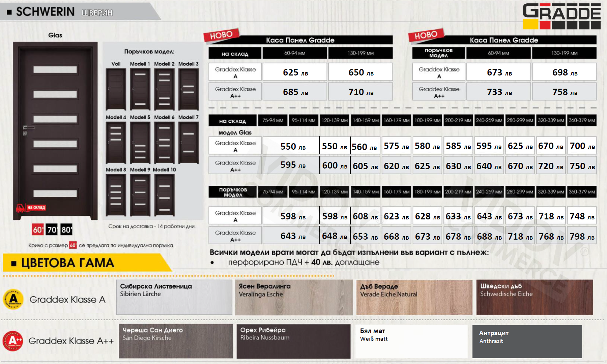The width and height of the screenshot is (607, 364).
Task: Pick the Veralinga Esche color swatch
Action: (x=294, y=297)
